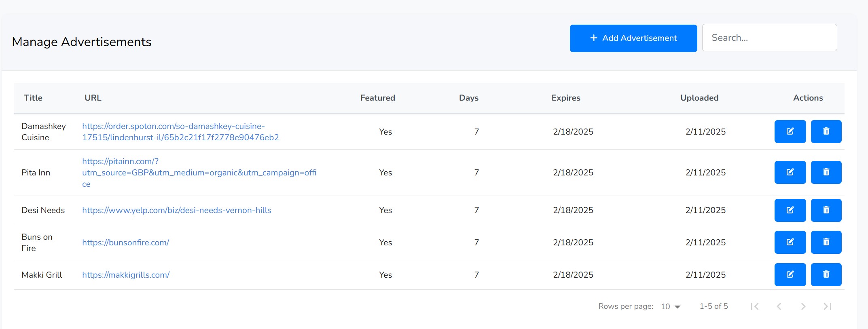Jump to the first page of results
Screen dimensions: 868x329
[754, 306]
